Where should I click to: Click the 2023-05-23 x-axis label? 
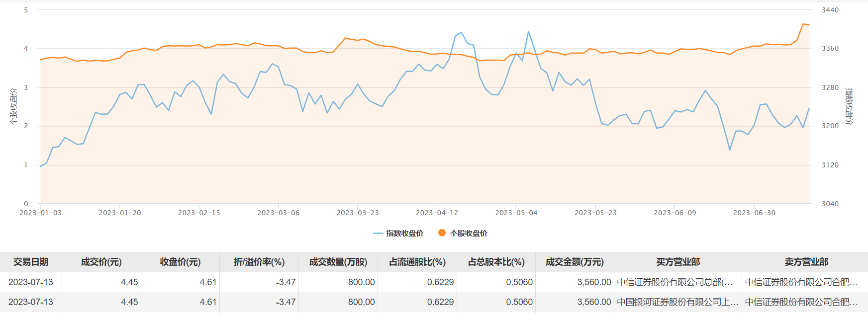[x=595, y=213]
